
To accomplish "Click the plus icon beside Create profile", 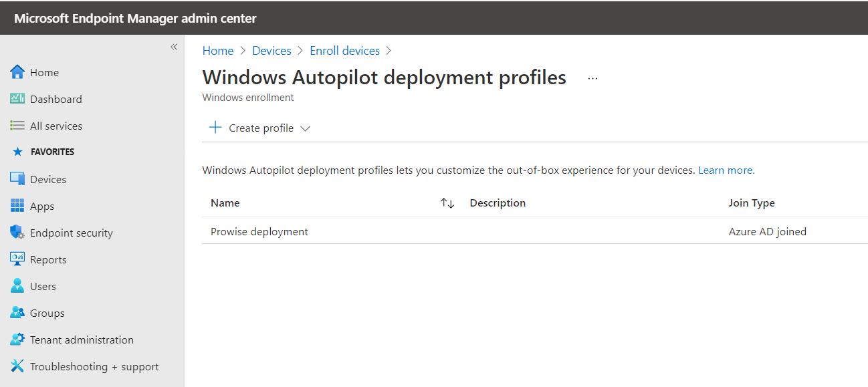I will [x=215, y=128].
